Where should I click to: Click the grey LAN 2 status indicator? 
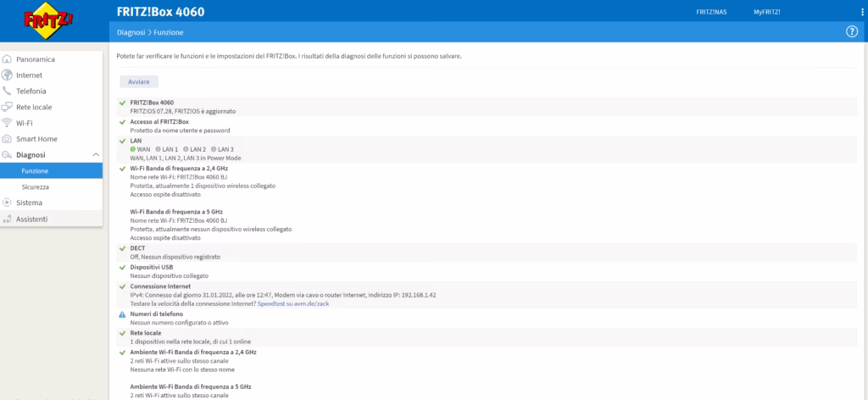186,149
